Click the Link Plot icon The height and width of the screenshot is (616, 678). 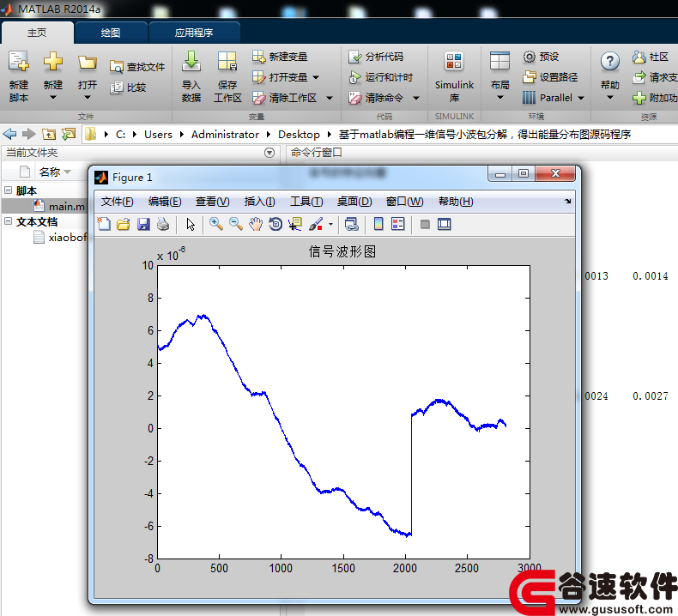352,224
